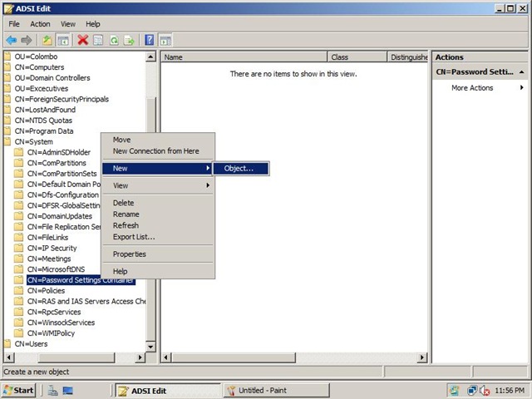Open the Action menu in menu bar
This screenshot has width=532, height=399.
[x=40, y=24]
